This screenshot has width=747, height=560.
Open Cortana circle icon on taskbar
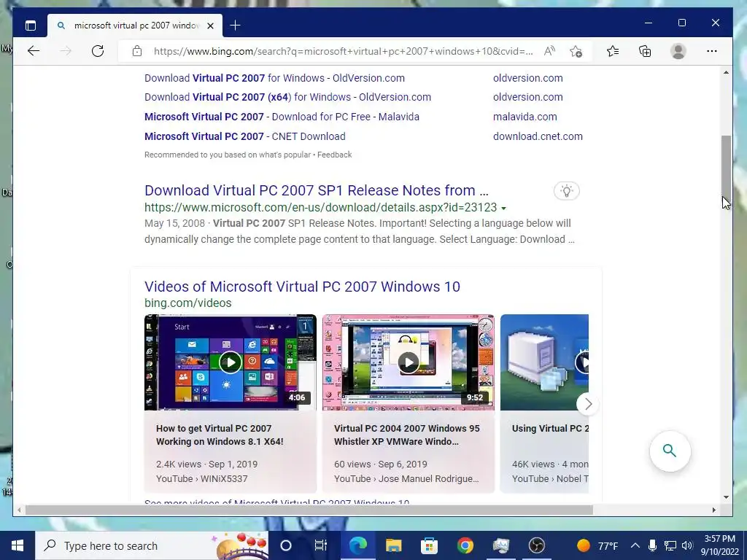tap(285, 545)
